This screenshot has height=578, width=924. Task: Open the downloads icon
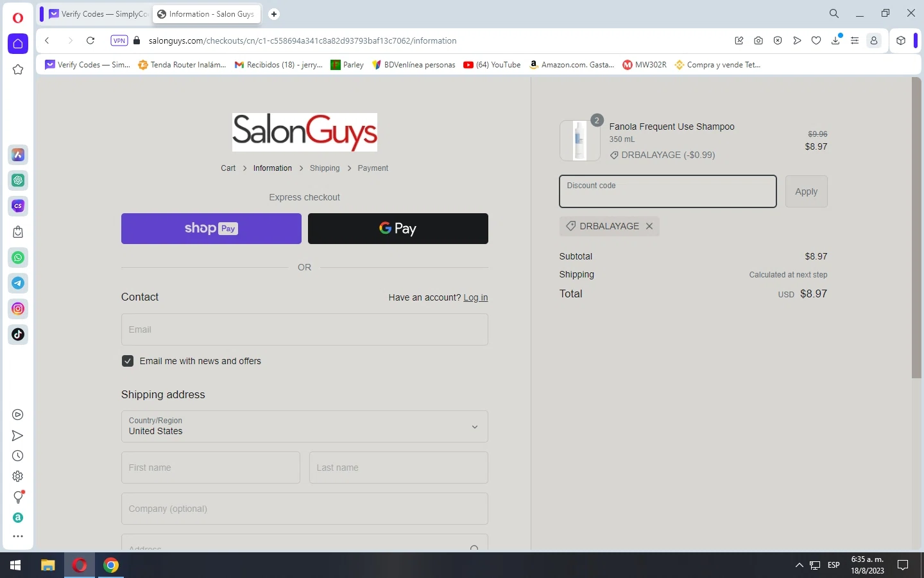(x=835, y=40)
